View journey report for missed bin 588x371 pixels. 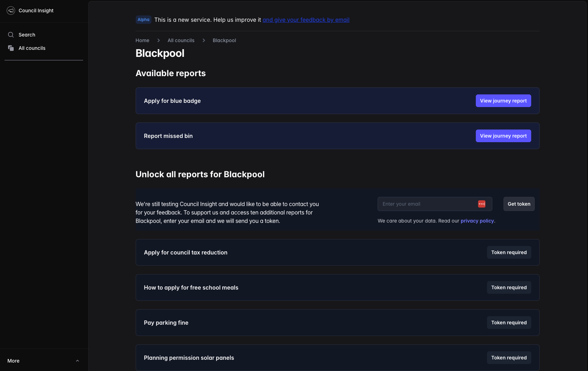[x=503, y=136]
